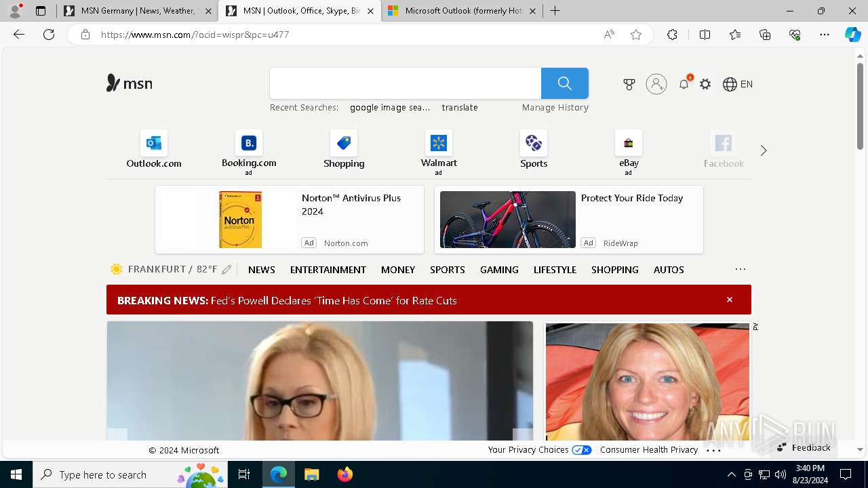Select MONEY navigation item
Screen dimensions: 868x488
398,270
